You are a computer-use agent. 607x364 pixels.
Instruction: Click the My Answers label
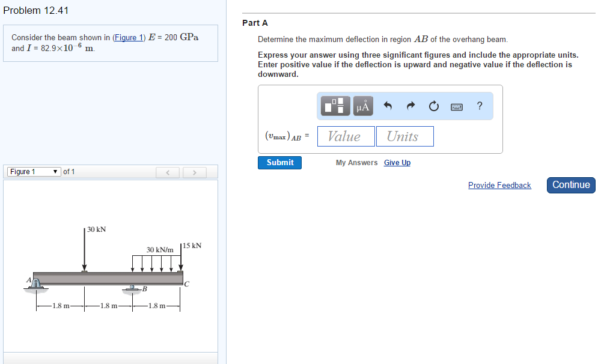[x=356, y=162]
